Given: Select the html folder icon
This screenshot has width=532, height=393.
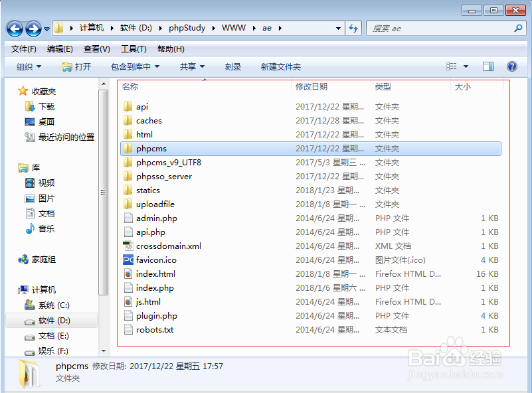Looking at the screenshot, I should (x=128, y=134).
